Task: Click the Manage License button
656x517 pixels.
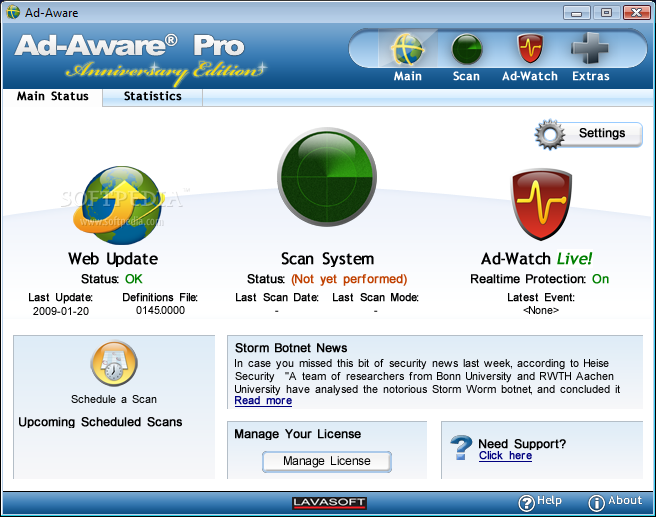Action: click(x=327, y=461)
